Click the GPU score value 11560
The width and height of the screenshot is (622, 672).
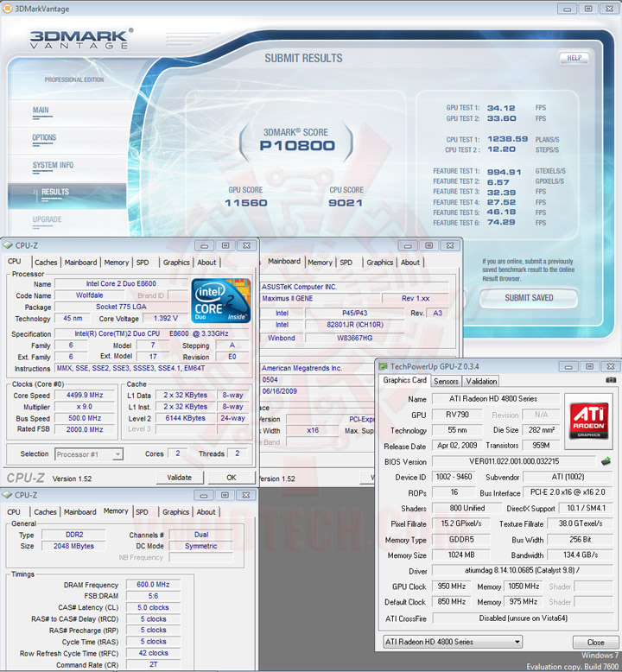click(x=246, y=203)
